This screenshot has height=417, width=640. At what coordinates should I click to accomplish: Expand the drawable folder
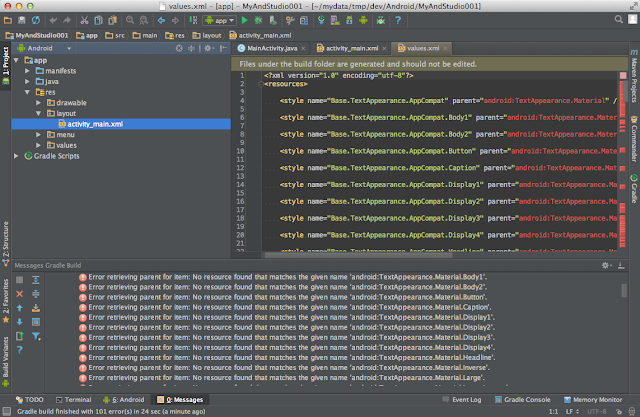point(38,103)
